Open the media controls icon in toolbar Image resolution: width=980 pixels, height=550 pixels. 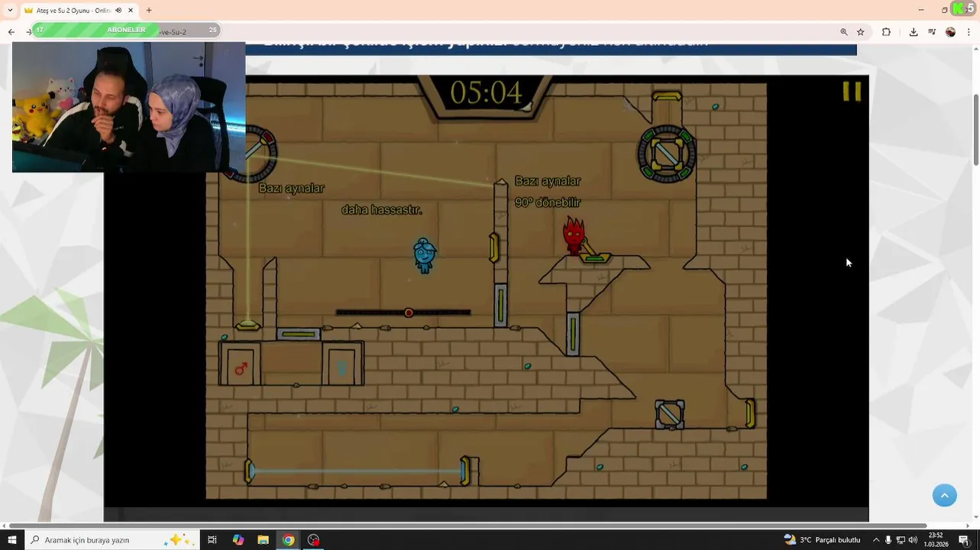[x=932, y=32]
